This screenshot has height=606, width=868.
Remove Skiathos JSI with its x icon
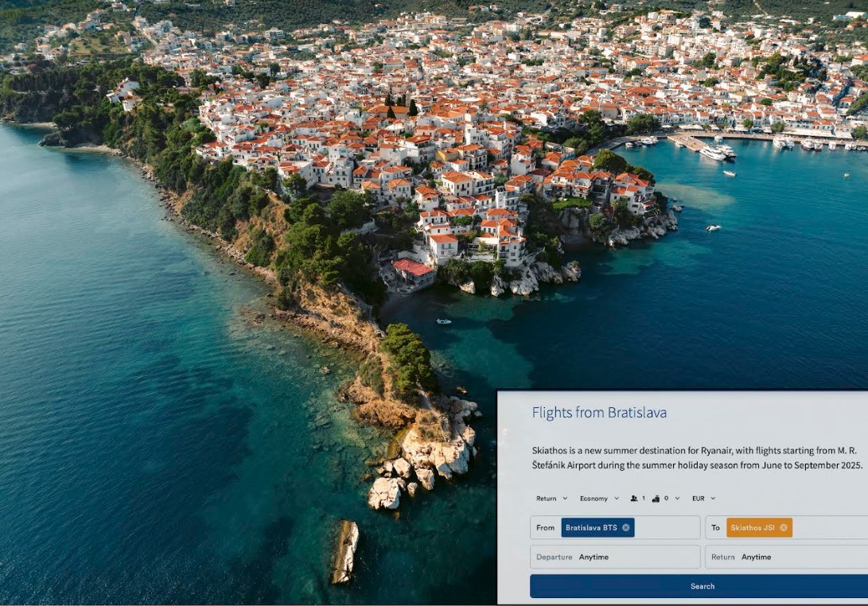click(784, 527)
